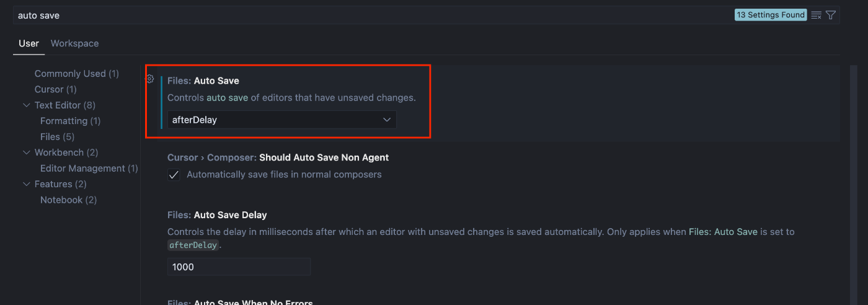Select Commonly Used in the settings tree
Screen dimensions: 868x305
pyautogui.click(x=76, y=74)
